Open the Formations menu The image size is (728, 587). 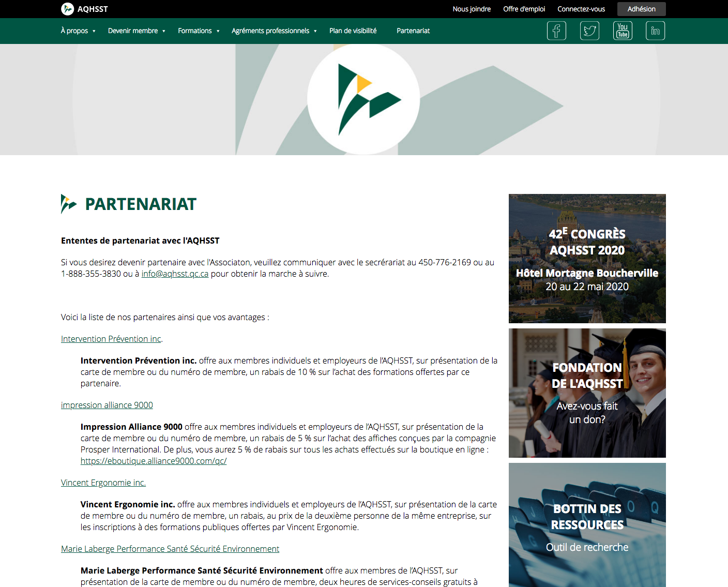point(195,31)
